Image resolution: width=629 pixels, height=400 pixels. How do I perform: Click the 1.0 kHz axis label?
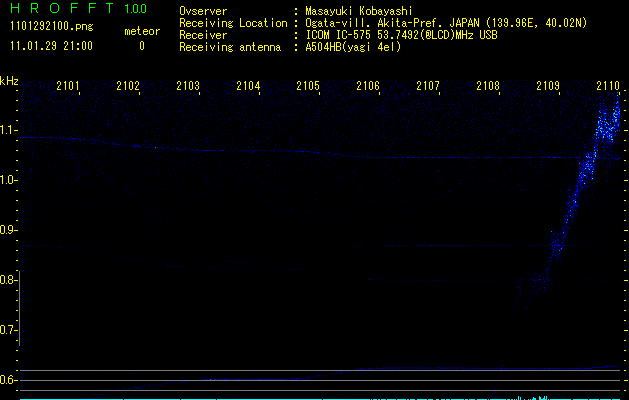7,180
